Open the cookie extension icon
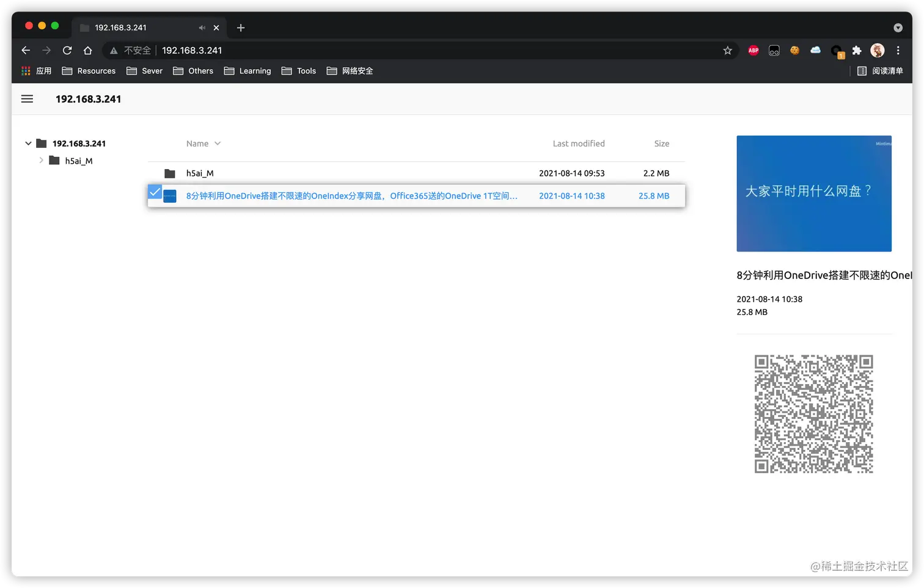Image resolution: width=924 pixels, height=588 pixels. (x=794, y=51)
